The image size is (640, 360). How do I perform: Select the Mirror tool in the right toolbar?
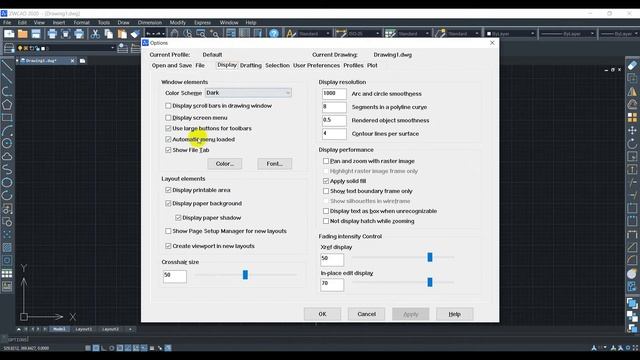coord(632,91)
